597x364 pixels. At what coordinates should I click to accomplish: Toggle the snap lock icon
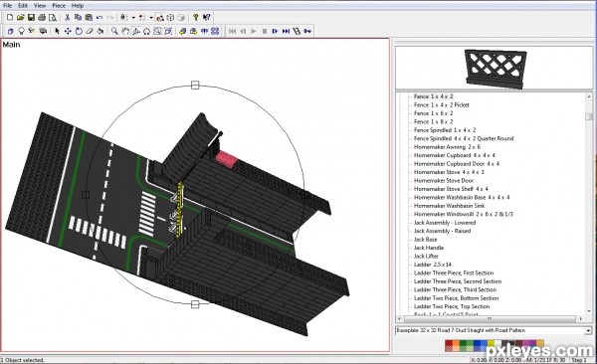(x=124, y=18)
